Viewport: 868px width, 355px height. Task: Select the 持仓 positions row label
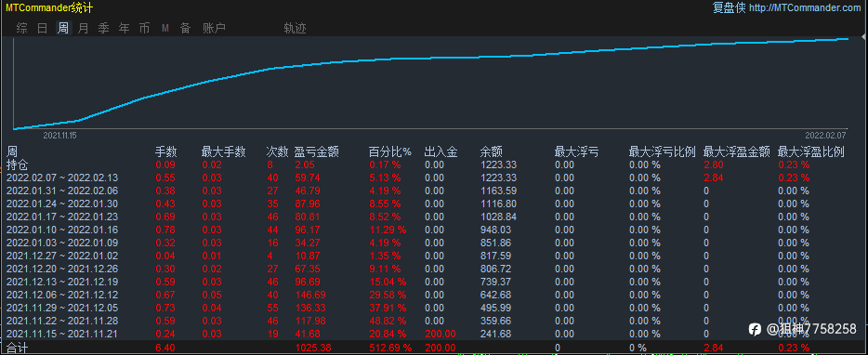(17, 164)
